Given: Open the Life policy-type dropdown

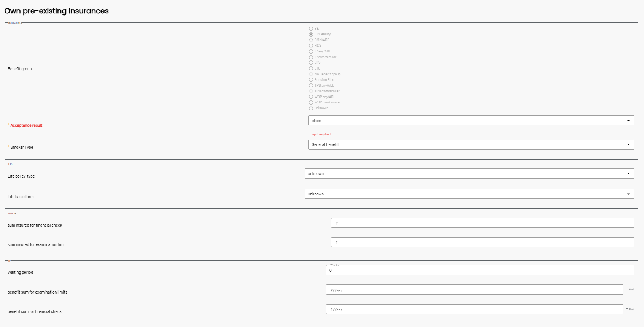Looking at the screenshot, I should pyautogui.click(x=628, y=173).
